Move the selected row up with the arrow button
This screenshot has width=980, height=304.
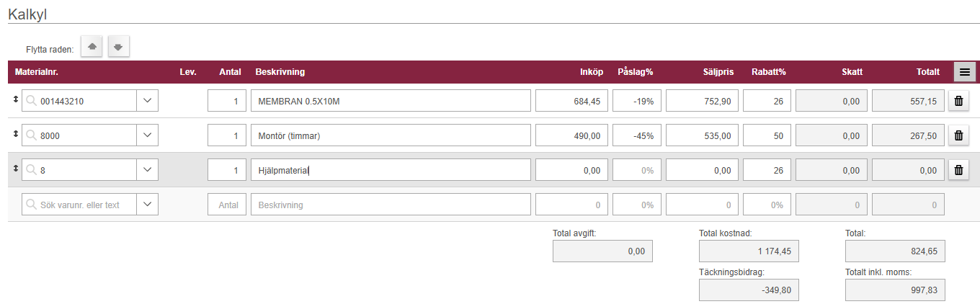(x=92, y=47)
